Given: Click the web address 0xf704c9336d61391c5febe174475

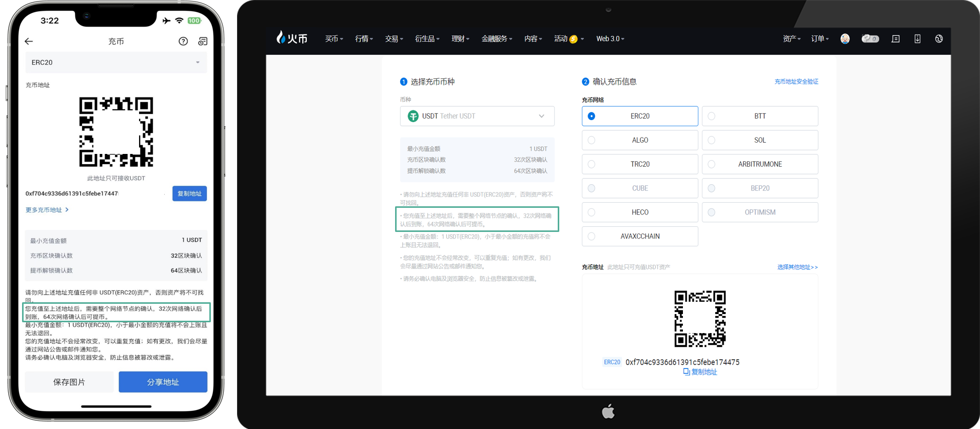Looking at the screenshot, I should [x=682, y=362].
